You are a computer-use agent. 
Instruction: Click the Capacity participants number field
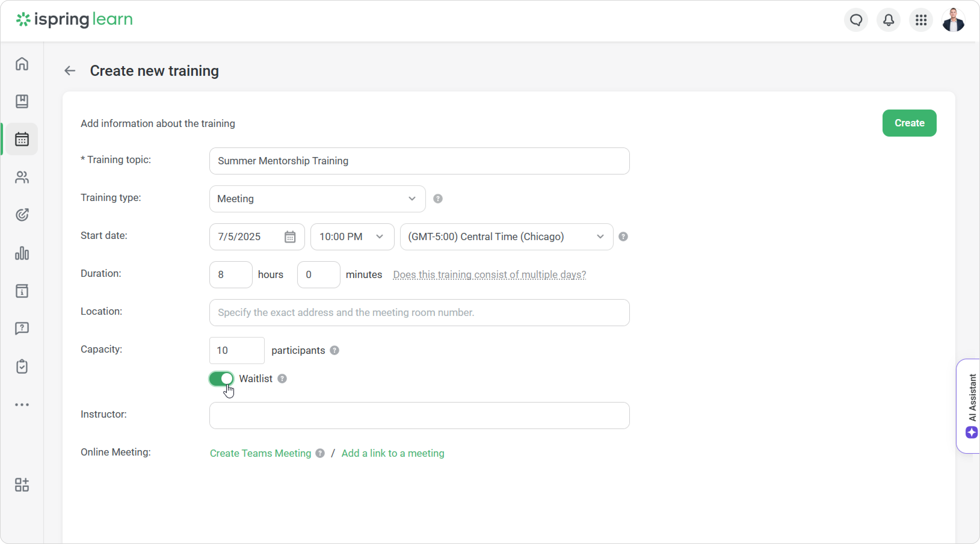tap(237, 350)
